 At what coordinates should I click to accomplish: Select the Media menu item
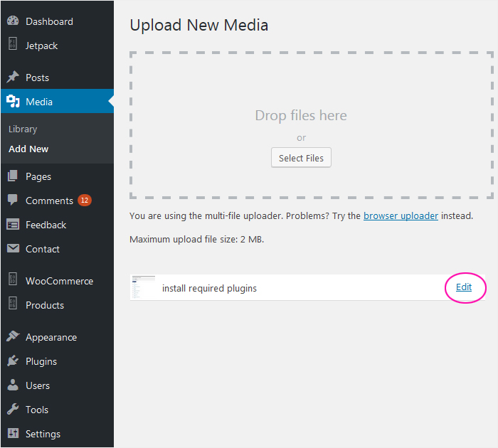coord(57,102)
